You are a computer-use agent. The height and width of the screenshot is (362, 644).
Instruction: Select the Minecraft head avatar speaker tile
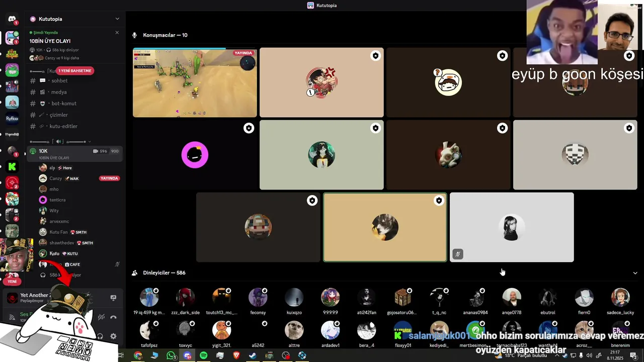[258, 227]
